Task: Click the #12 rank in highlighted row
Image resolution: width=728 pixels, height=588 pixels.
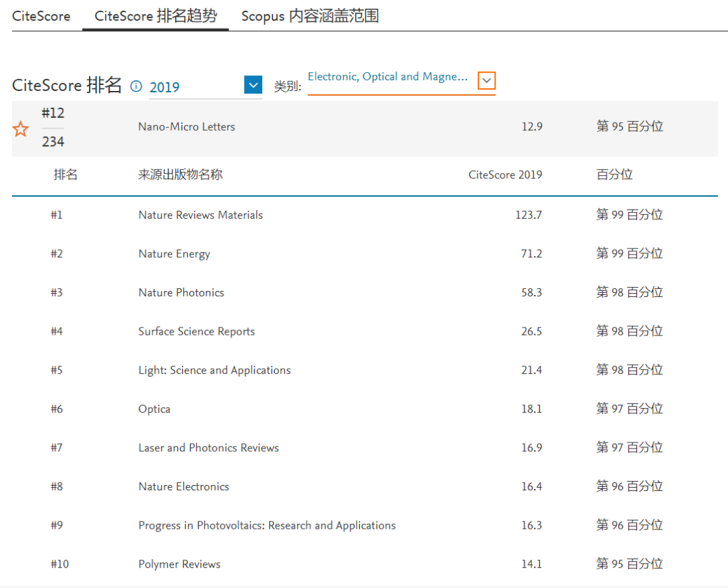Action: tap(53, 113)
